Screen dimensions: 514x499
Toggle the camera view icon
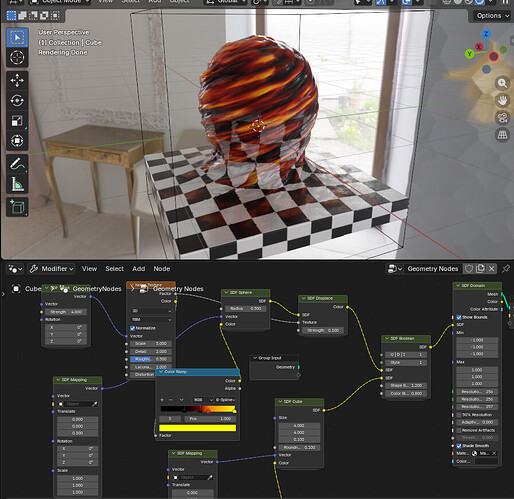tap(502, 118)
